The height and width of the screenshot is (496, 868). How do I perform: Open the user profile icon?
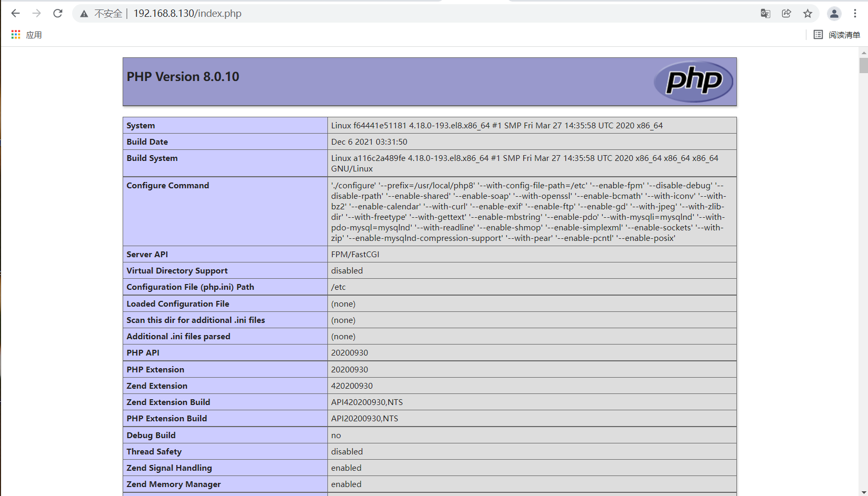coord(834,14)
